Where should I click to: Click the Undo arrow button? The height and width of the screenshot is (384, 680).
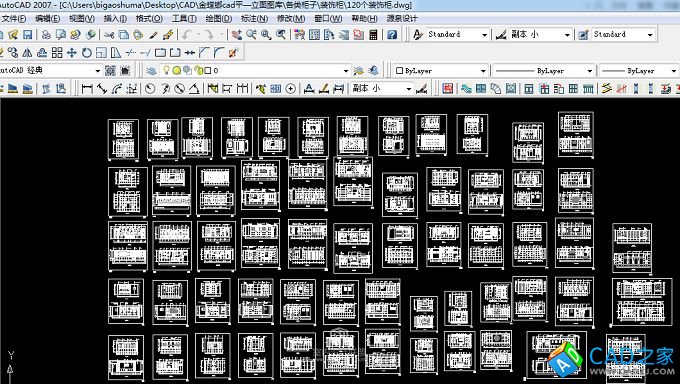(187, 35)
